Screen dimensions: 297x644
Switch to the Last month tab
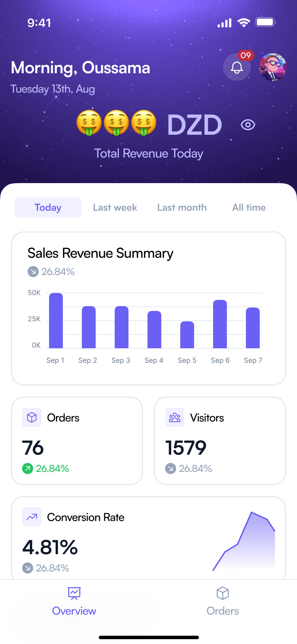click(182, 207)
